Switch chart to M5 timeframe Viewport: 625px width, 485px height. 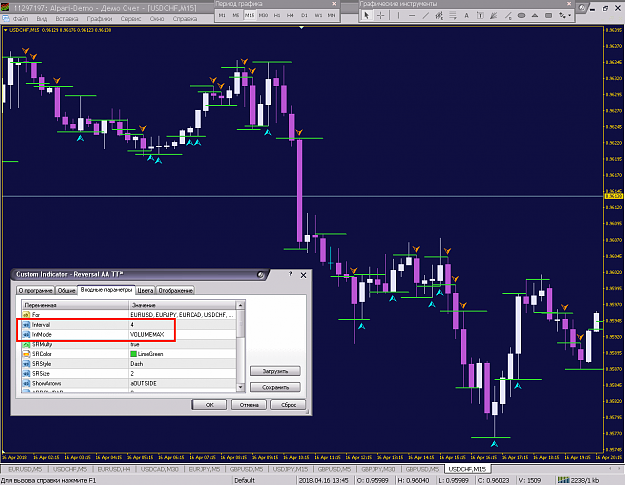click(236, 16)
